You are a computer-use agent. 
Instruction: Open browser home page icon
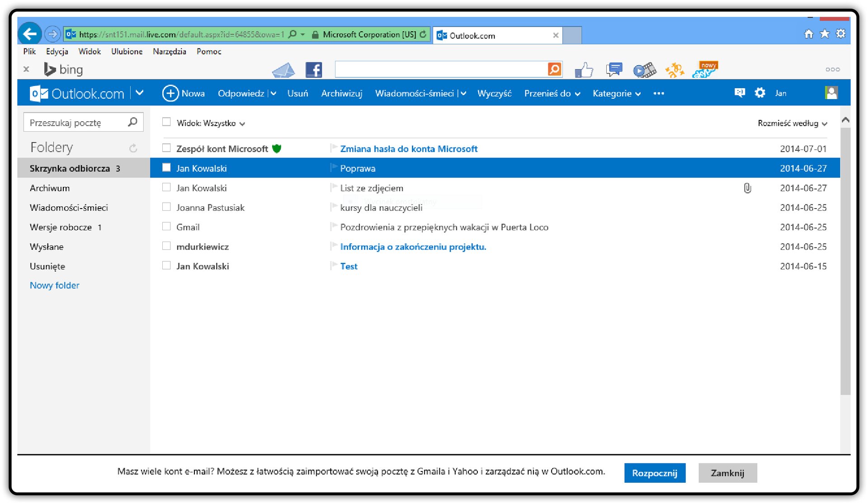pyautogui.click(x=809, y=34)
